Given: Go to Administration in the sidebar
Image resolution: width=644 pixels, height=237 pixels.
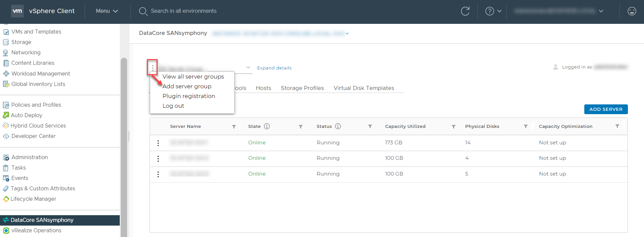Looking at the screenshot, I should click(x=30, y=157).
